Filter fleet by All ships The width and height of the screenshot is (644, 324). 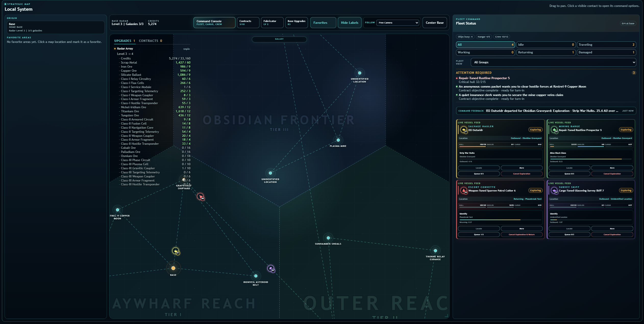tap(485, 45)
